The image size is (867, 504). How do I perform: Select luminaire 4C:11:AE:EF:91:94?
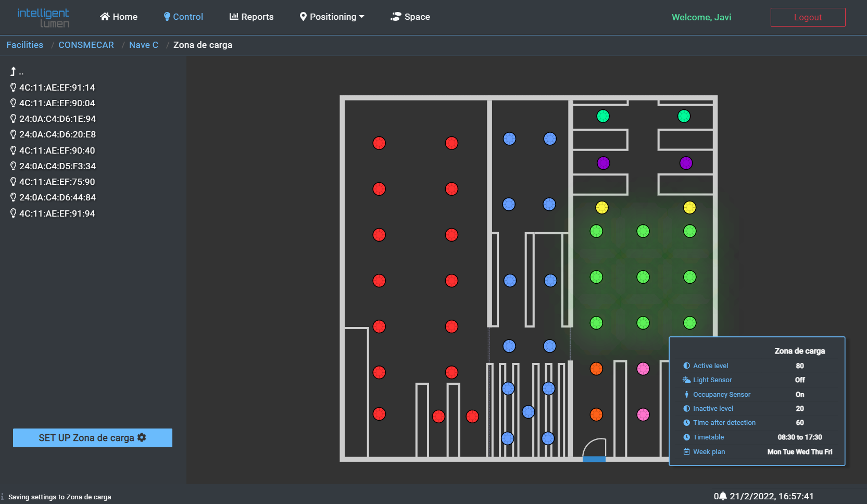tap(53, 213)
